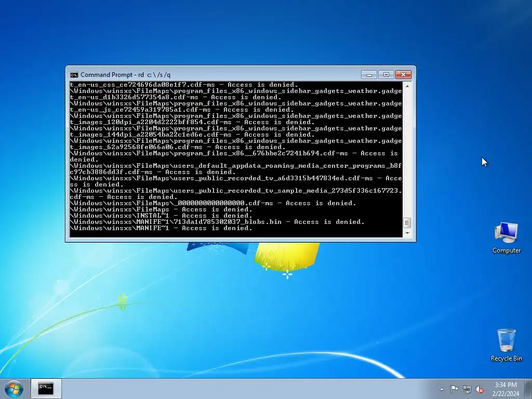Viewport: 532px width, 399px height.
Task: Show hidden tray icons arrow
Action: tap(442, 389)
